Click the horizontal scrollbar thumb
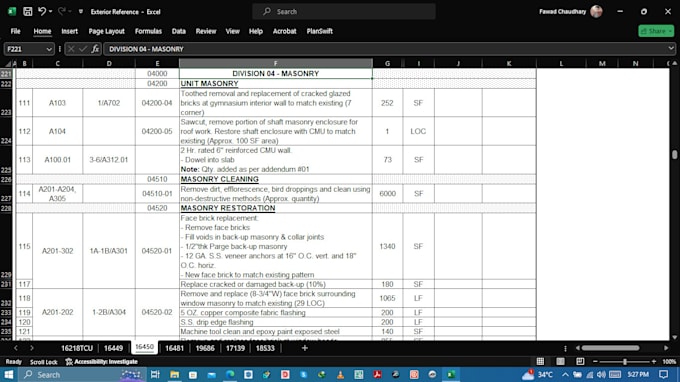The width and height of the screenshot is (680, 382). pos(610,348)
